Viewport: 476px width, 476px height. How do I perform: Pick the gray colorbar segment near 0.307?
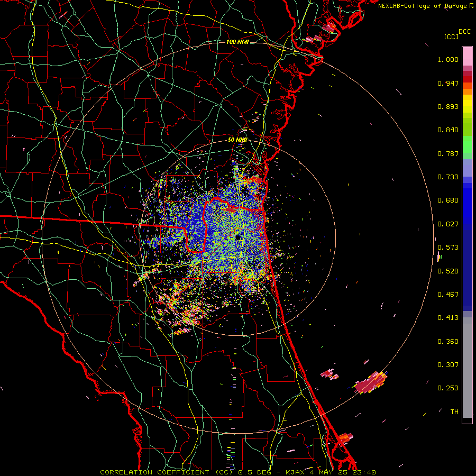(x=467, y=368)
